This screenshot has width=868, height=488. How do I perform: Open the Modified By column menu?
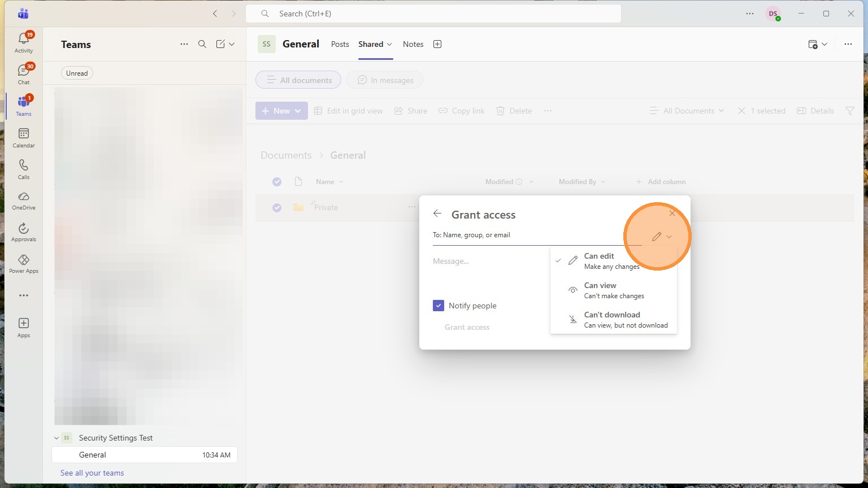click(x=582, y=181)
